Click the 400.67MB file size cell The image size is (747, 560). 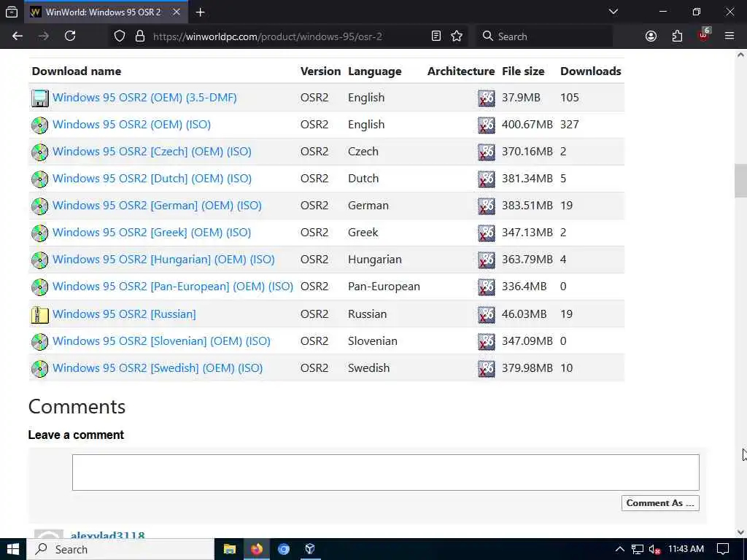pos(527,125)
